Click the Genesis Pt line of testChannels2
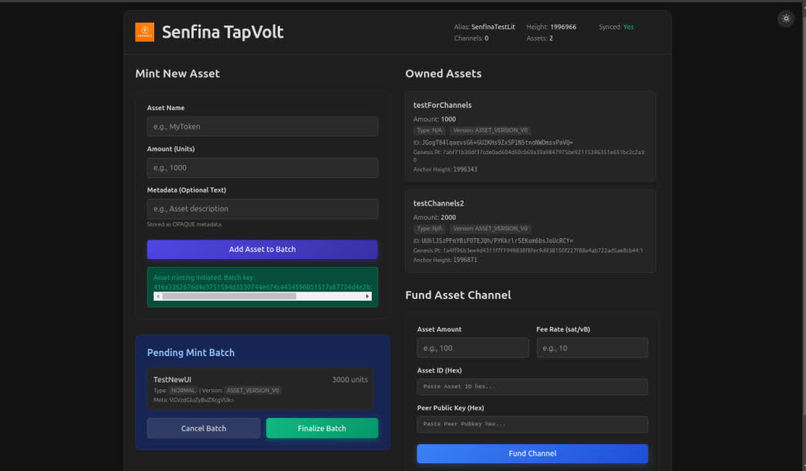Image resolution: width=806 pixels, height=471 pixels. 528,250
